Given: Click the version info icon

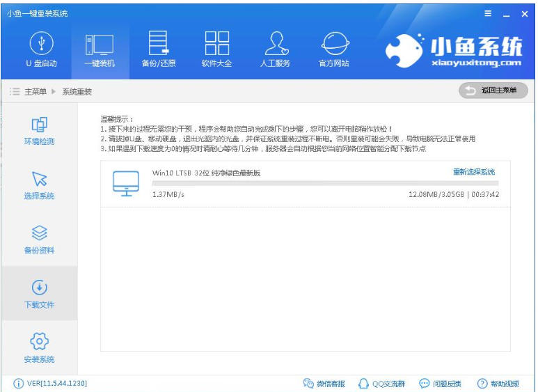Looking at the screenshot, I should click(18, 384).
